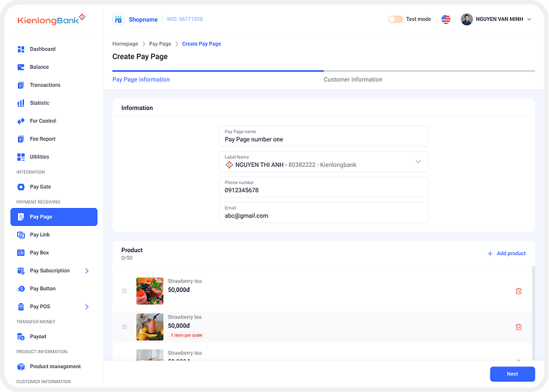This screenshot has width=549, height=392.
Task: Click the Create Pay Page breadcrumb
Action: [201, 43]
